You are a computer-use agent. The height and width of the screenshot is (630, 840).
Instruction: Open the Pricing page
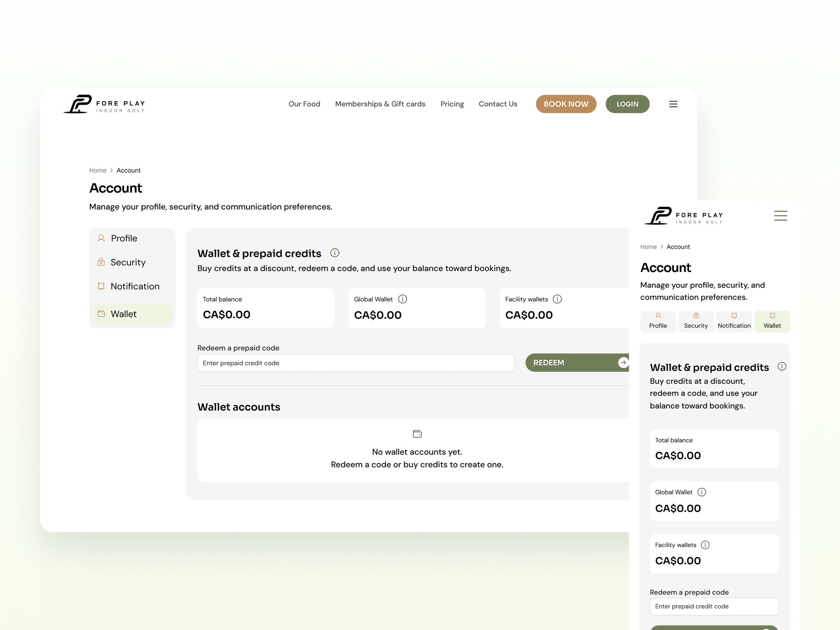tap(452, 104)
